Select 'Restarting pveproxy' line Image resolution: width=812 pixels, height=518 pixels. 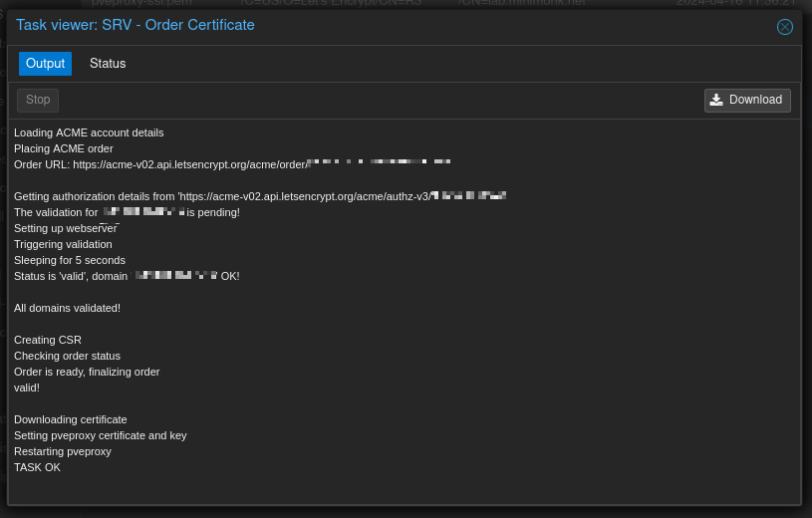[63, 451]
